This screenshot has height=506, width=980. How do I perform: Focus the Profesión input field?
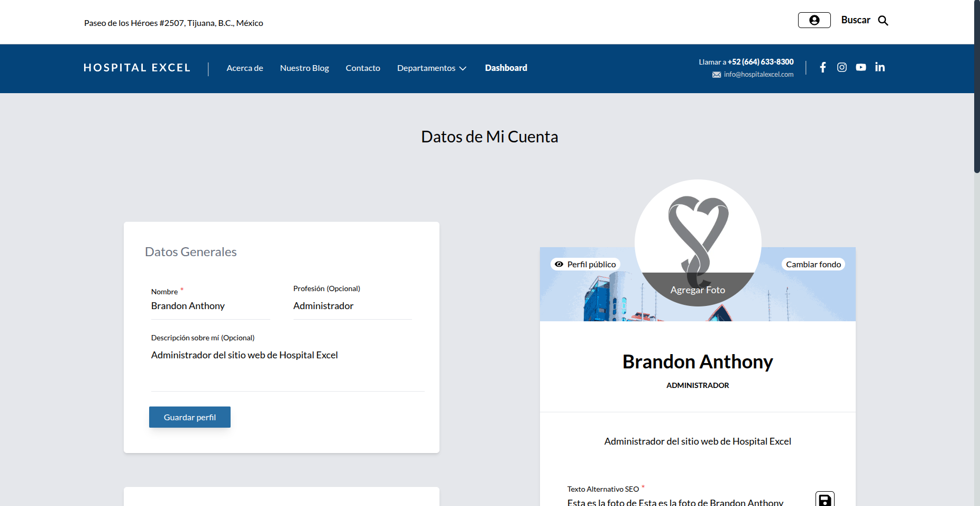coord(352,306)
